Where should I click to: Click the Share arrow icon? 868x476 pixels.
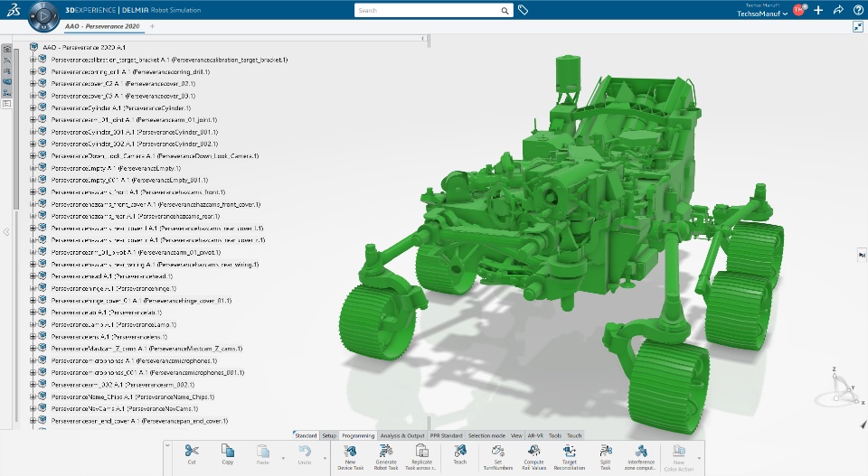[x=838, y=10]
